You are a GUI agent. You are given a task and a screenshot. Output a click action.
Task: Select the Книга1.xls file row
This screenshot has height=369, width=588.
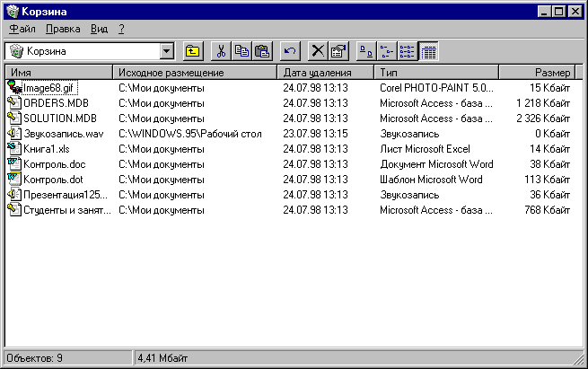[46, 148]
